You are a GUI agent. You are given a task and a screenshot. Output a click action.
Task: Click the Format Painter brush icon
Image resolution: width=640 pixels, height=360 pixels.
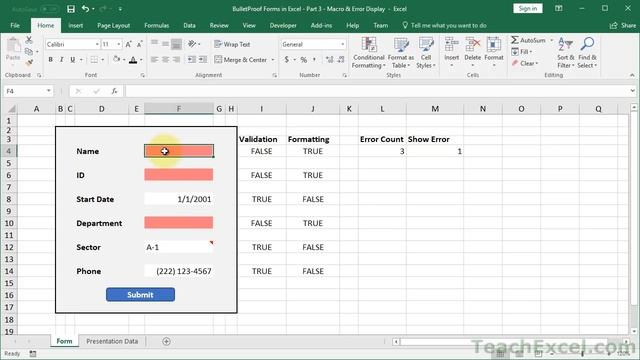pos(29,62)
